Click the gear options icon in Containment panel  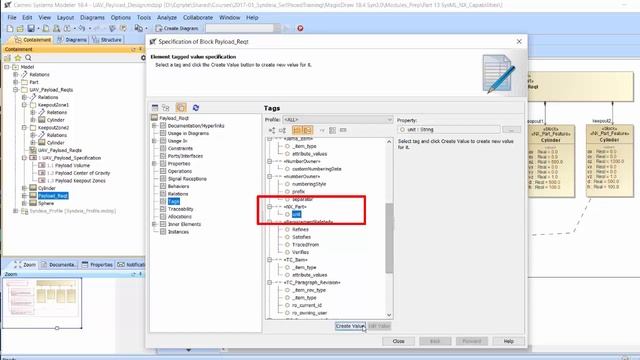143,58
